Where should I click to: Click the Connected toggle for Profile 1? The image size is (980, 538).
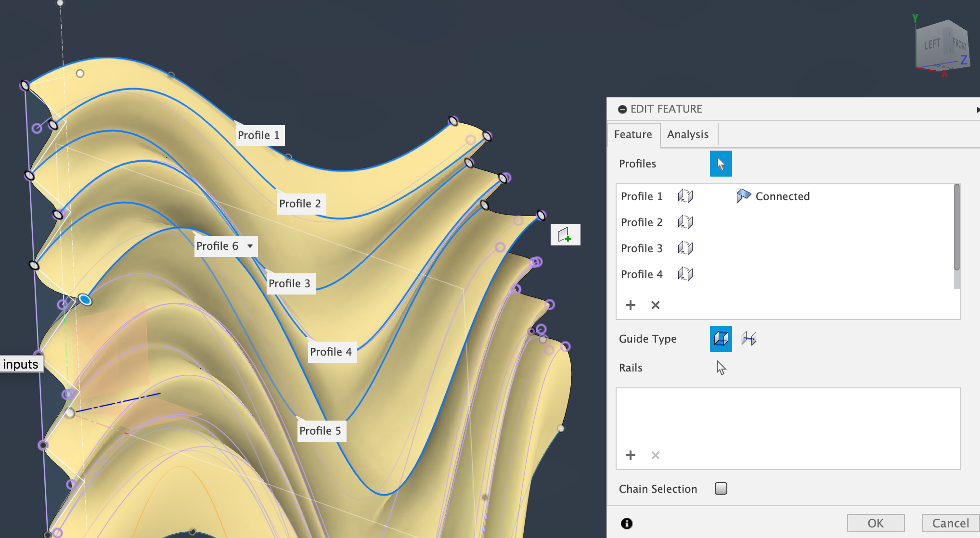(742, 196)
